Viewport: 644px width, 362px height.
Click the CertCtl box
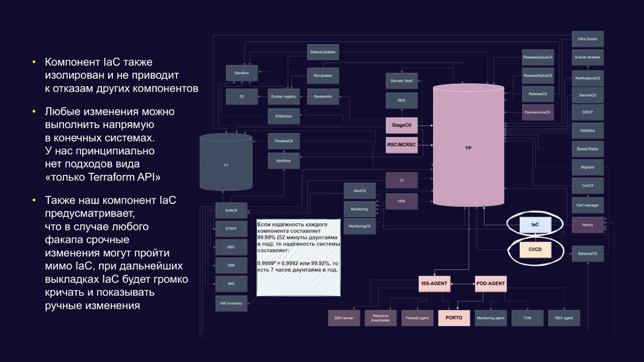pos(588,186)
